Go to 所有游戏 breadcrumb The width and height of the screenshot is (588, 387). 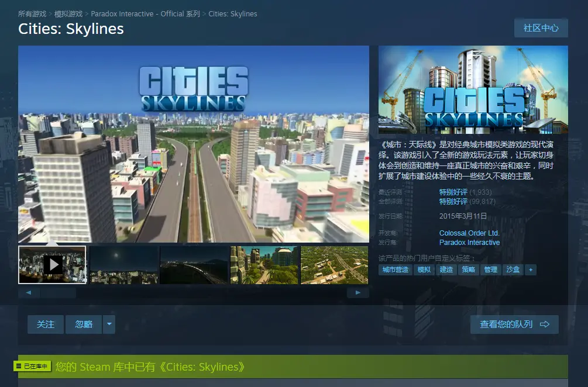(32, 14)
